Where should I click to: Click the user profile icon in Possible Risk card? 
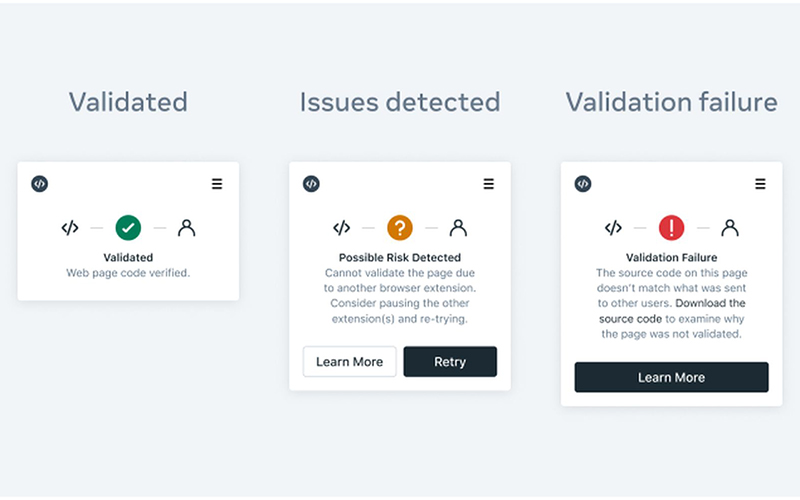click(458, 228)
